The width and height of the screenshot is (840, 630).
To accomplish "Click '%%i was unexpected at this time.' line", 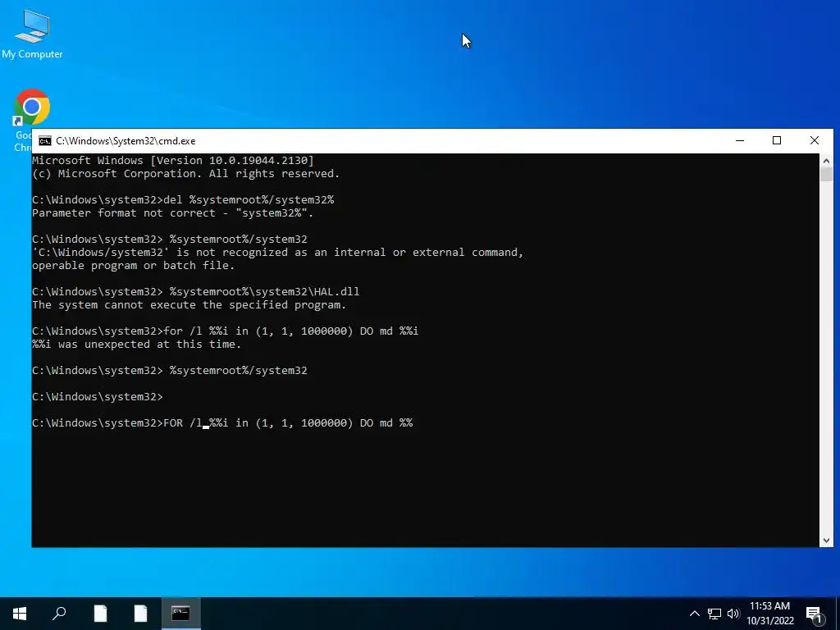I will tap(137, 345).
